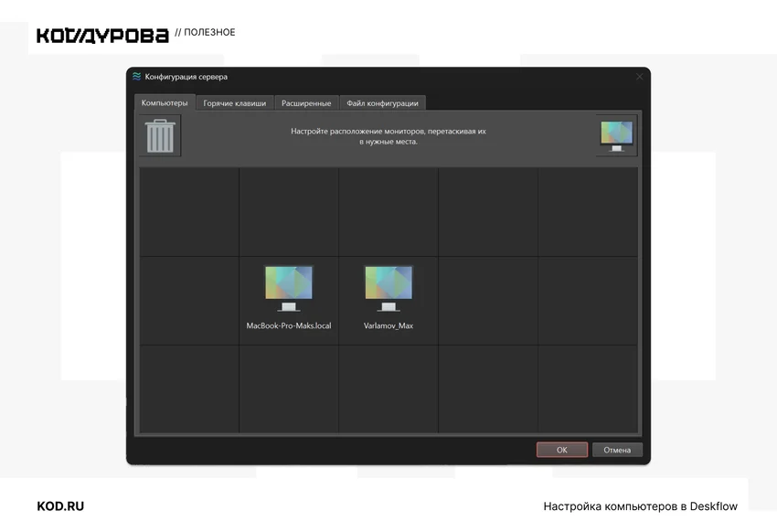Click the MacBook-Pro-Maks.local label

click(x=289, y=325)
